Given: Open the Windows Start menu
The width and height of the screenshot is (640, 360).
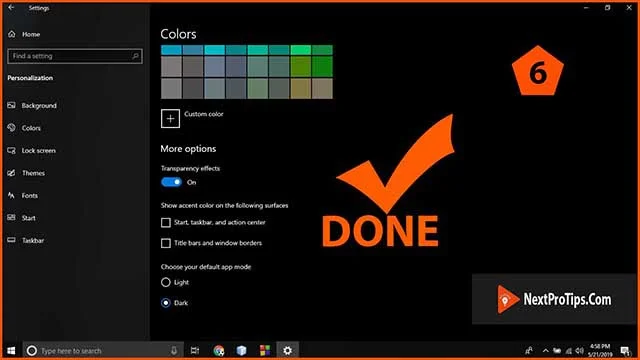Looking at the screenshot, I should (x=11, y=351).
